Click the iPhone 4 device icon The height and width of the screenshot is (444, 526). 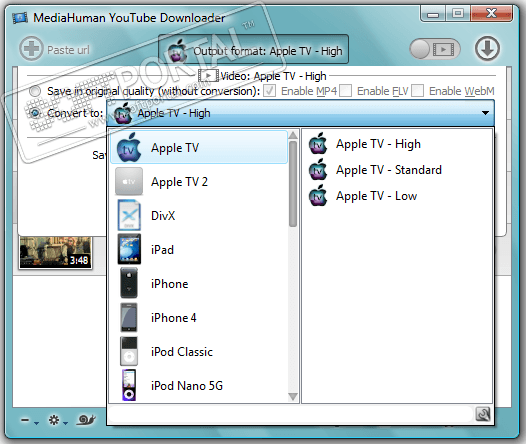click(x=129, y=317)
